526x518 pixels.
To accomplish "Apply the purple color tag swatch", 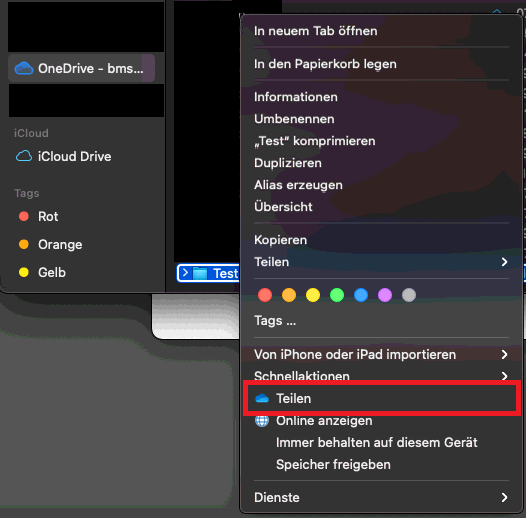I will (385, 295).
